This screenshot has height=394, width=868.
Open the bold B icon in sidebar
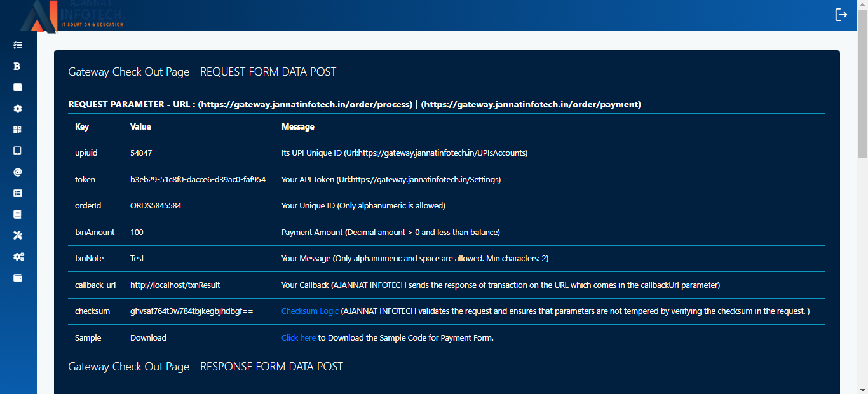point(17,66)
